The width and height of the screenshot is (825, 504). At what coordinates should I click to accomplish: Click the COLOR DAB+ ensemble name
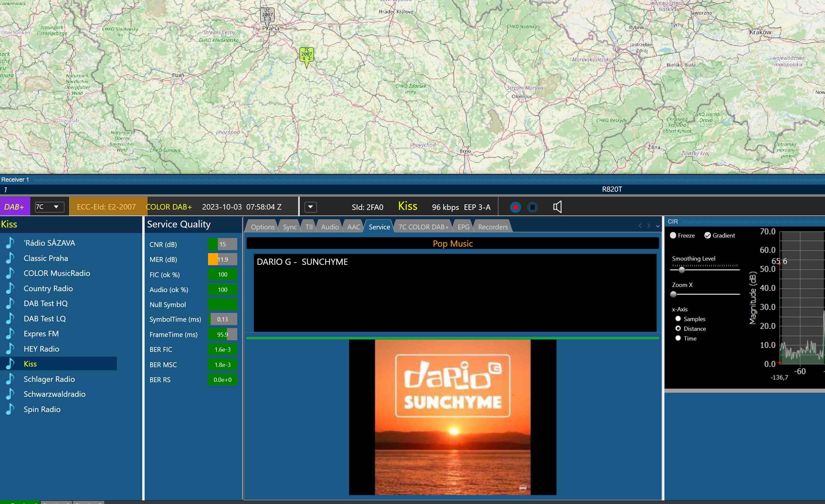(169, 207)
